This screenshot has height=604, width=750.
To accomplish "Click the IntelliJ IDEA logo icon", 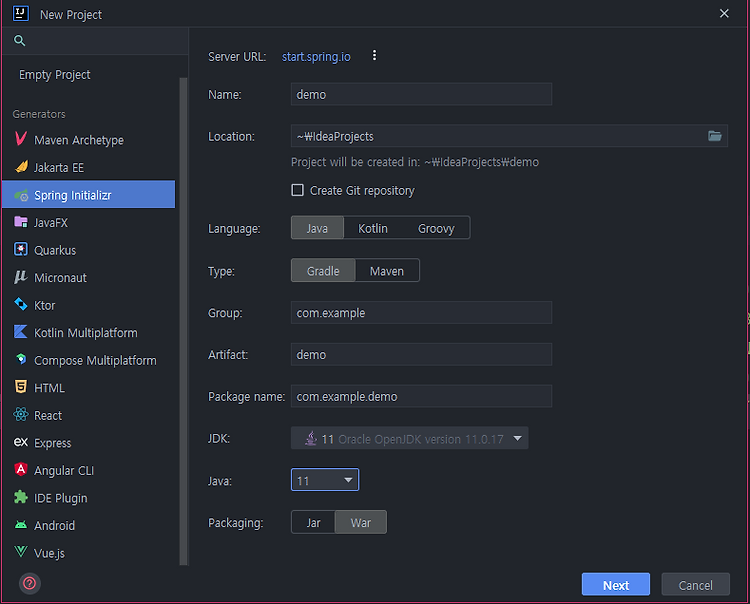I will click(21, 13).
